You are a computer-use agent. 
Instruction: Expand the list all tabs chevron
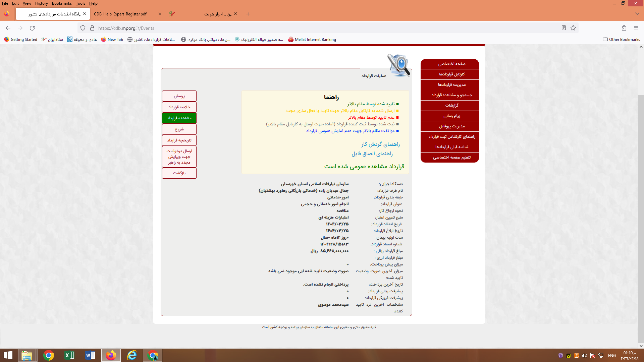point(637,14)
